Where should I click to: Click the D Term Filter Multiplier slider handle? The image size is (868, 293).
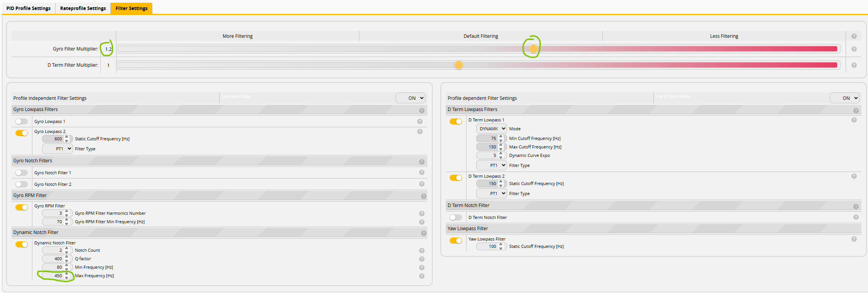pyautogui.click(x=459, y=65)
